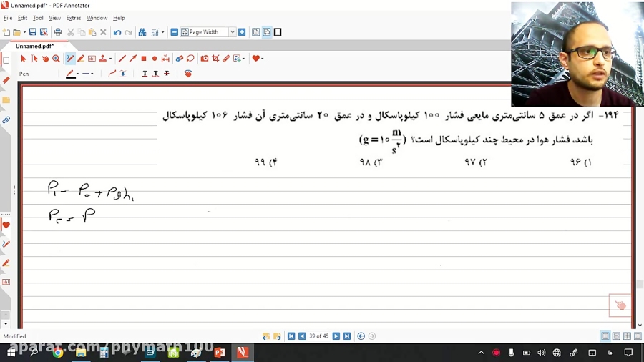Click the Delete X icon

pos(103,32)
